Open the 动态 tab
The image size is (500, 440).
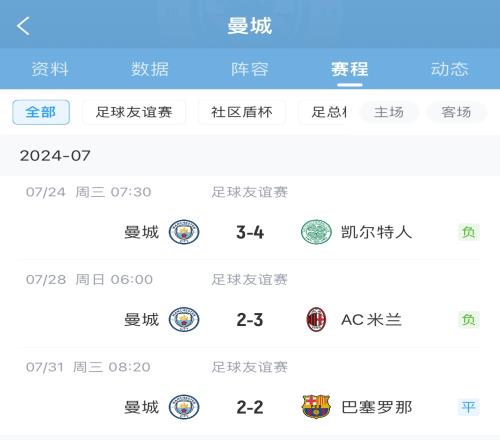pyautogui.click(x=450, y=69)
